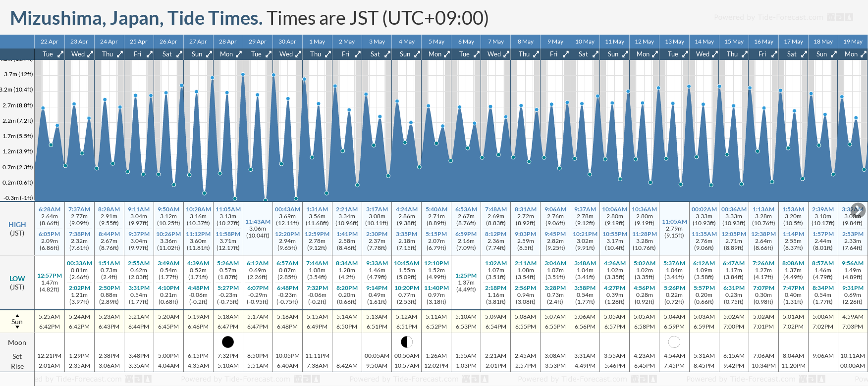Expand the Wed 30 Apr day view

298,54
